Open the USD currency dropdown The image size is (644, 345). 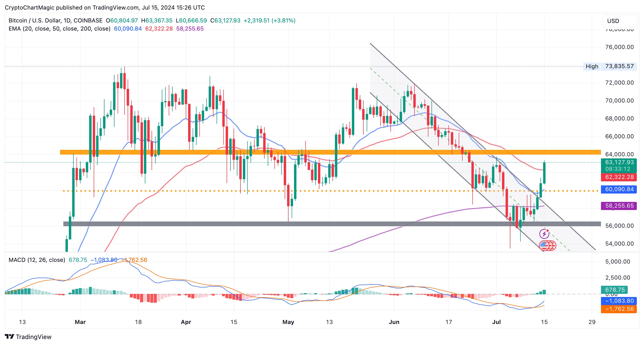coord(620,21)
